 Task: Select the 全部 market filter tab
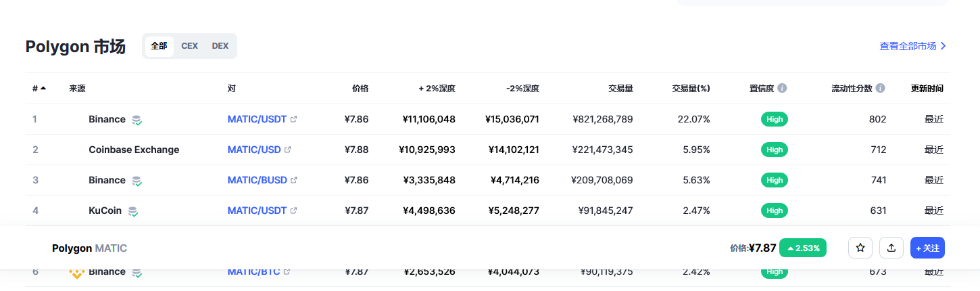click(x=159, y=46)
